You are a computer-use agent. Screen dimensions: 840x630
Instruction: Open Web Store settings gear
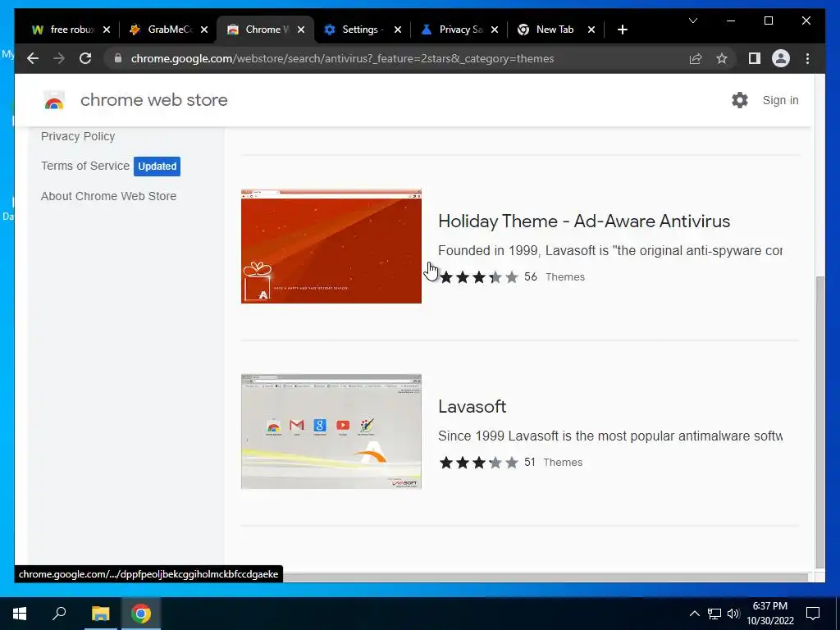tap(740, 100)
